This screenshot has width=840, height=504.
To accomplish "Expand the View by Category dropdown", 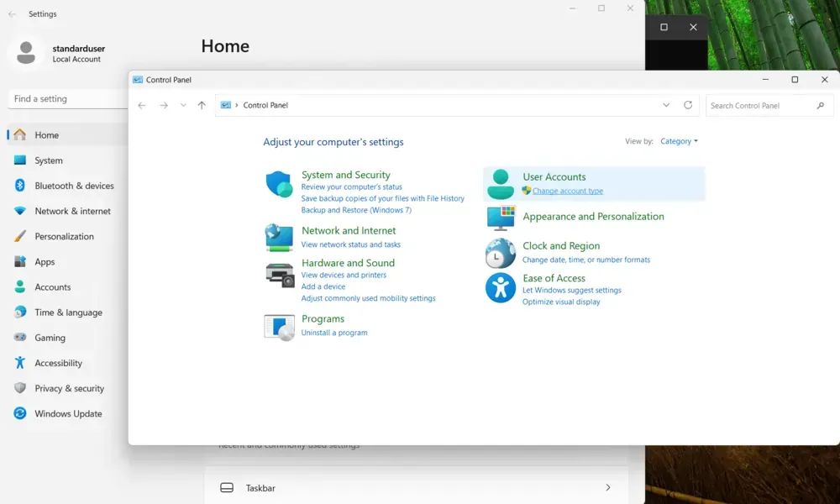I will pyautogui.click(x=679, y=141).
